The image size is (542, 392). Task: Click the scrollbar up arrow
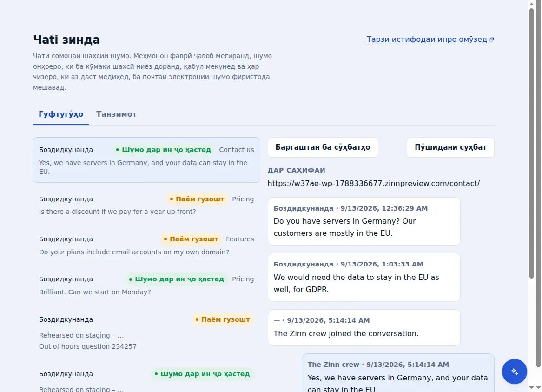coord(532,3)
